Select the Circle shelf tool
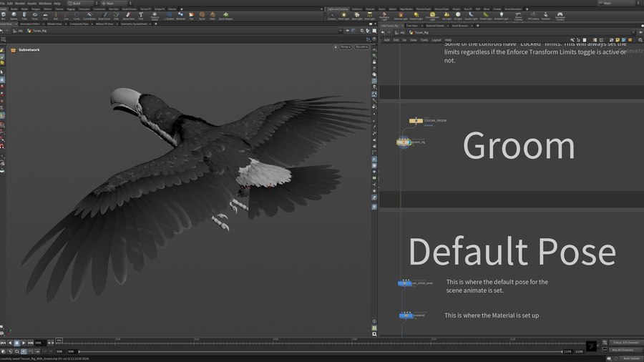Screen dimensions: 644x362 point(77,16)
